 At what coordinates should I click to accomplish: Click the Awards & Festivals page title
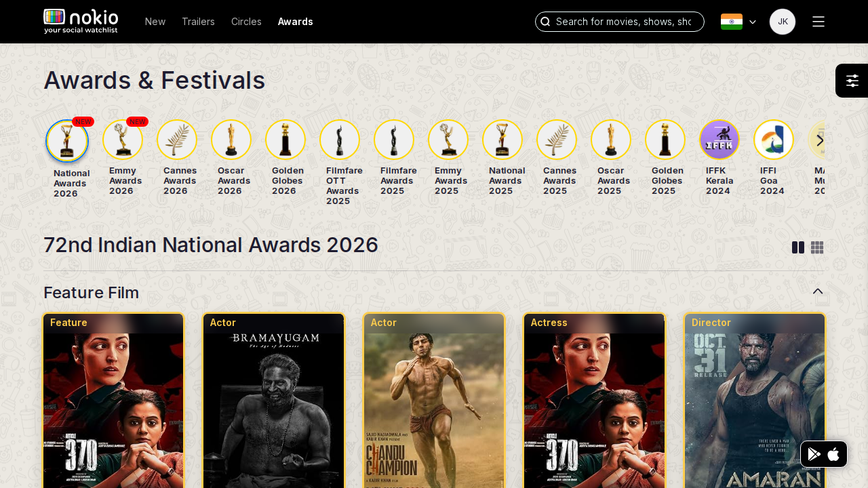pyautogui.click(x=155, y=80)
